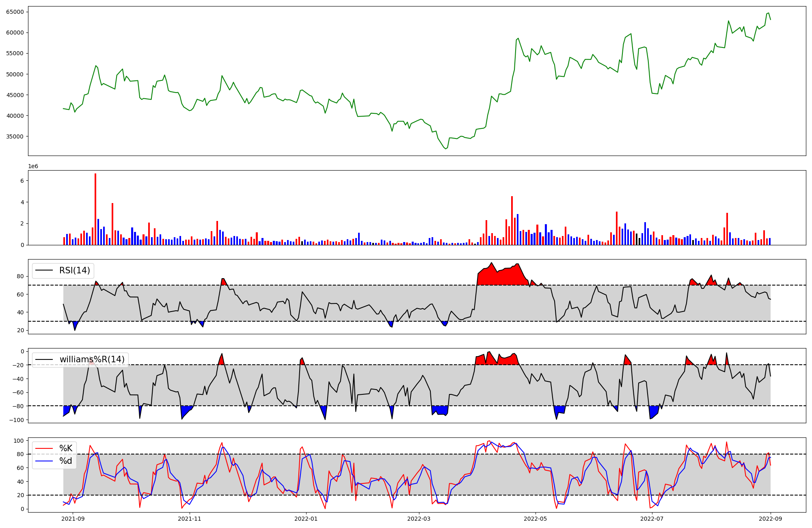Click the black line sample beside RSI(14)
Viewport: 812px width, 528px height.
click(44, 270)
